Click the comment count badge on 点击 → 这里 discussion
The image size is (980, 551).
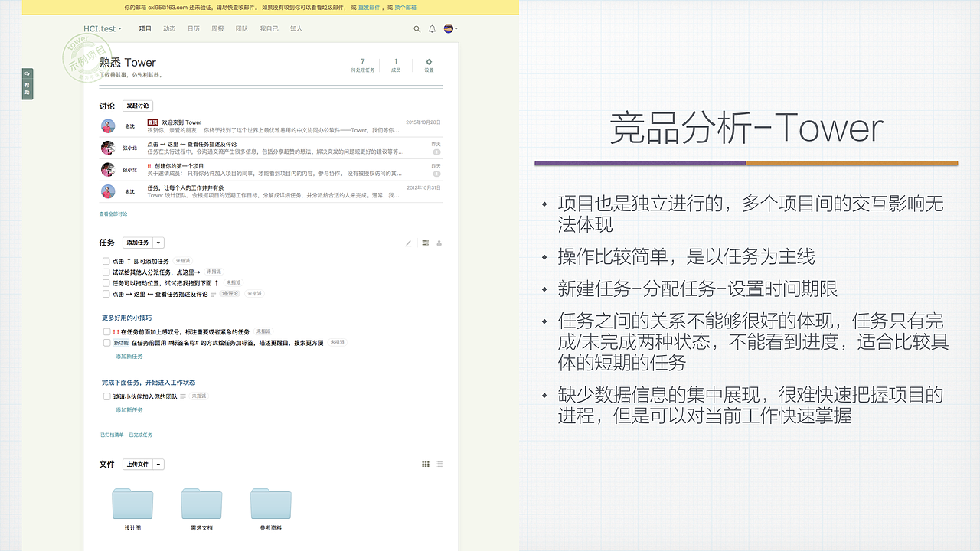[x=436, y=152]
